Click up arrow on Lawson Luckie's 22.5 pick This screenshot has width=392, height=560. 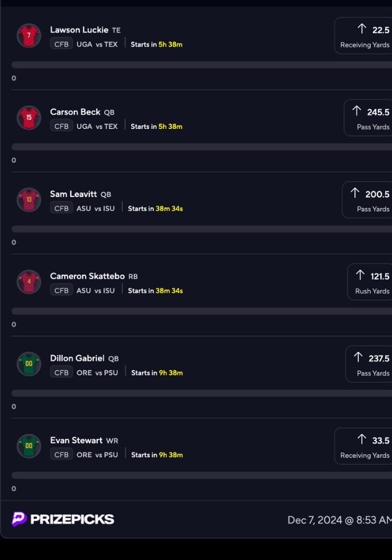[x=362, y=29]
